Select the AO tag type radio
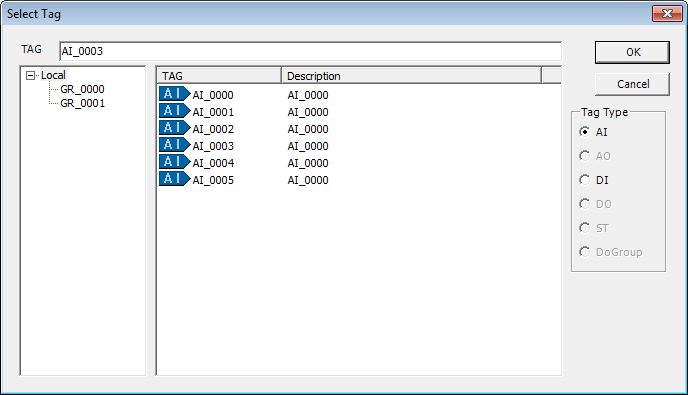The image size is (688, 395). point(584,156)
